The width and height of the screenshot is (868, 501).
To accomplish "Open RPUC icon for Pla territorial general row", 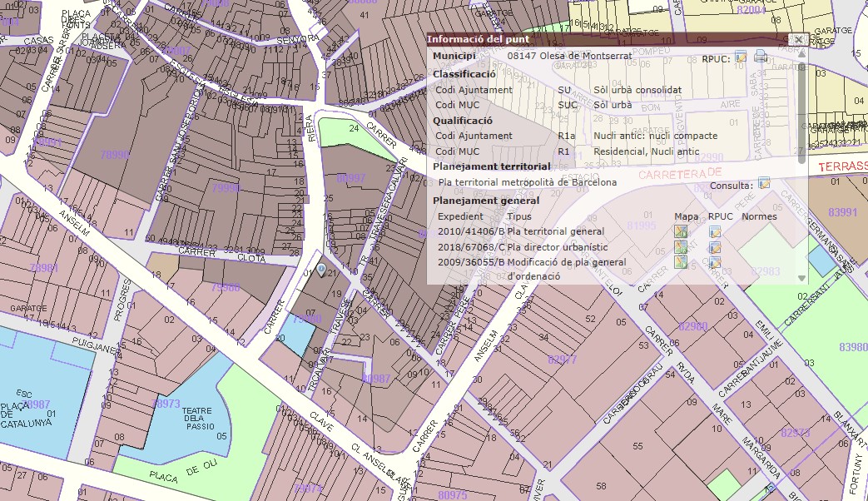I will (x=715, y=231).
